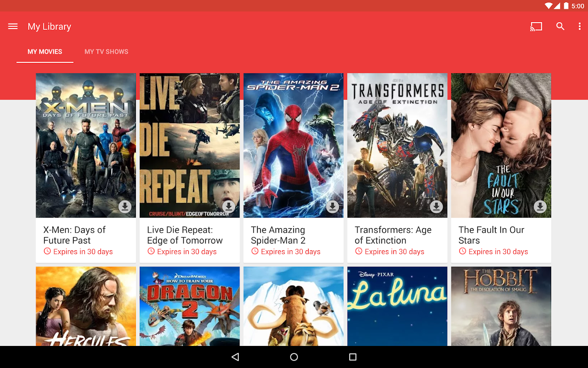
Task: Open X-Men: Days of Future Past poster
Action: [86, 146]
